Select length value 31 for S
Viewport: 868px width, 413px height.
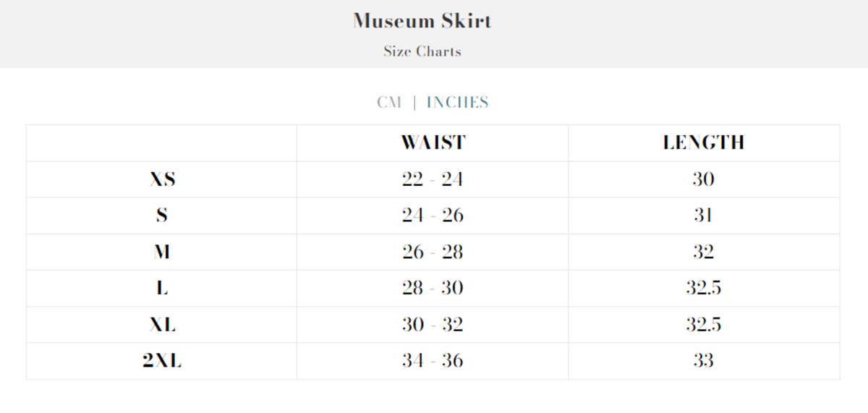[x=703, y=216]
